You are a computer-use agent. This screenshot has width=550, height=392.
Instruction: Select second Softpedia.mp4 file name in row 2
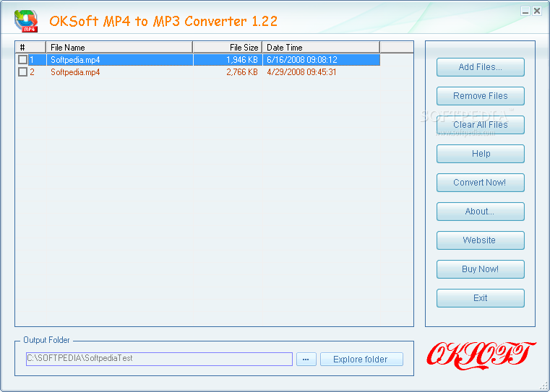pyautogui.click(x=75, y=72)
